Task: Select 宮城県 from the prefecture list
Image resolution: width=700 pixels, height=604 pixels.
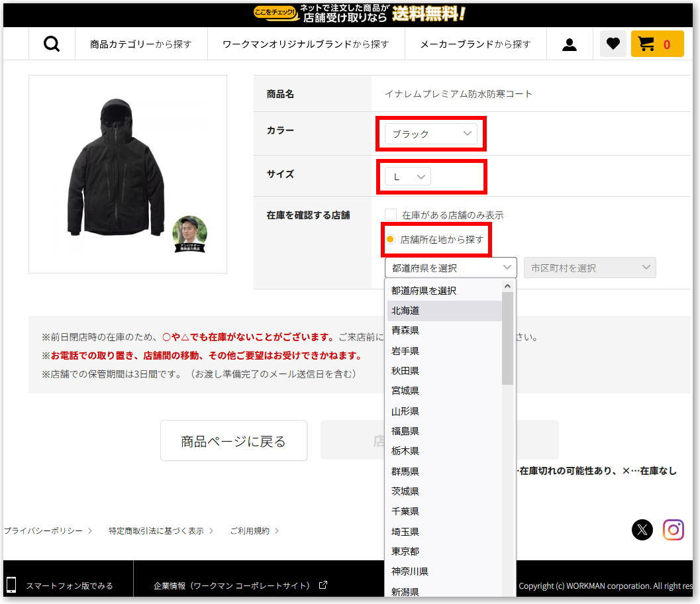Action: tap(444, 391)
